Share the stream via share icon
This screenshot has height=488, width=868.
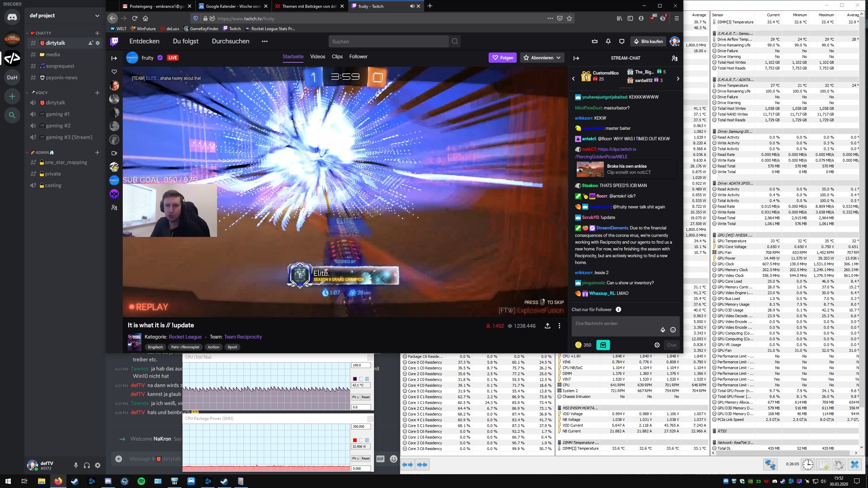tap(547, 326)
